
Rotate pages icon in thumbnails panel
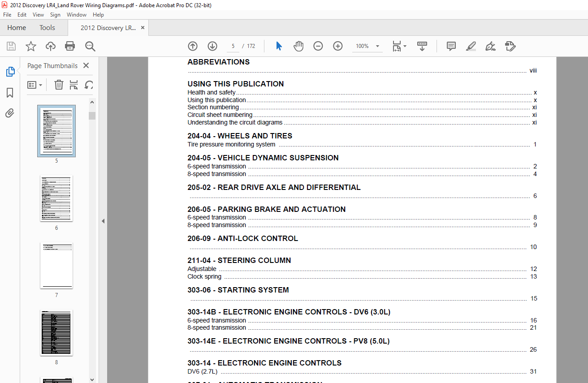[89, 85]
